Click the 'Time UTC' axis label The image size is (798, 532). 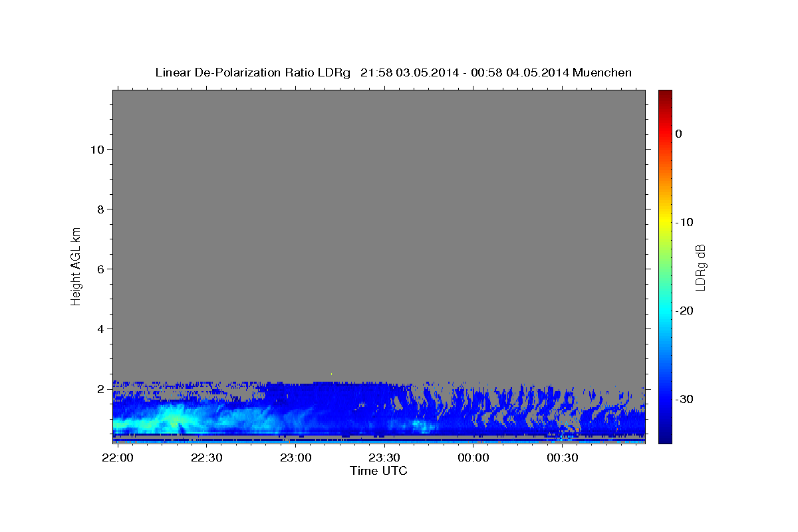click(x=378, y=471)
